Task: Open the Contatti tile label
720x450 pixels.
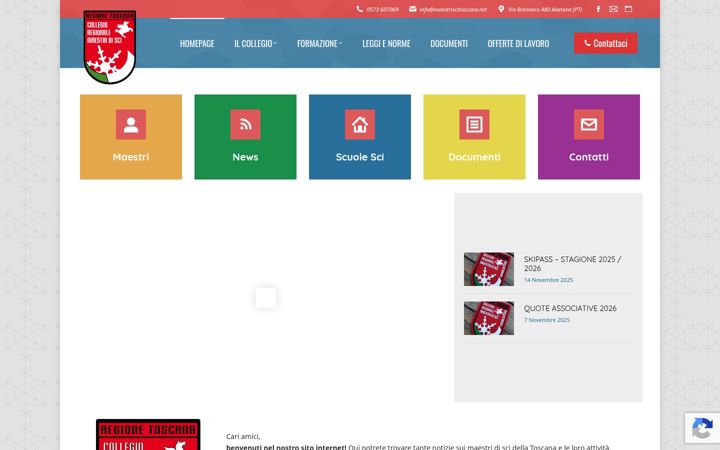Action: pyautogui.click(x=589, y=157)
